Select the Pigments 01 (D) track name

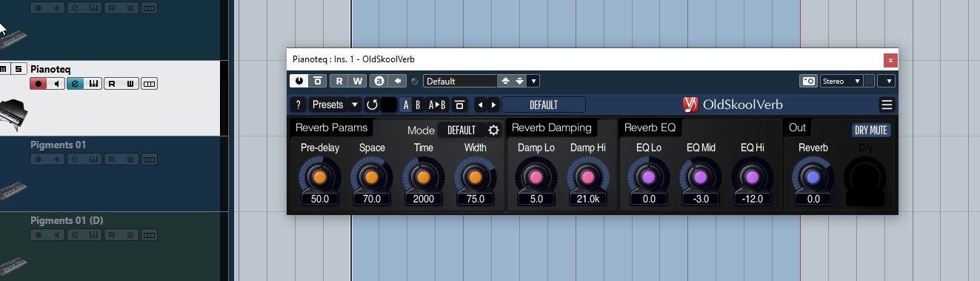click(x=67, y=220)
